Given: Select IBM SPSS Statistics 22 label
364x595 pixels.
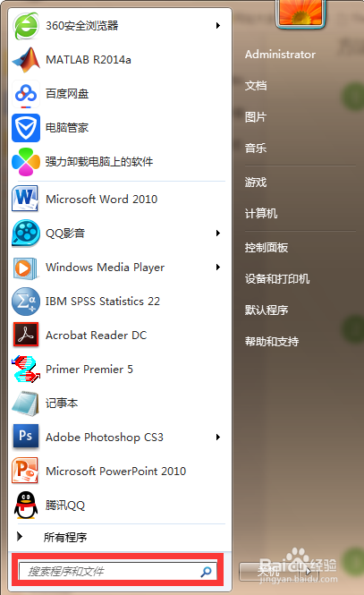Looking at the screenshot, I should click(x=103, y=302).
